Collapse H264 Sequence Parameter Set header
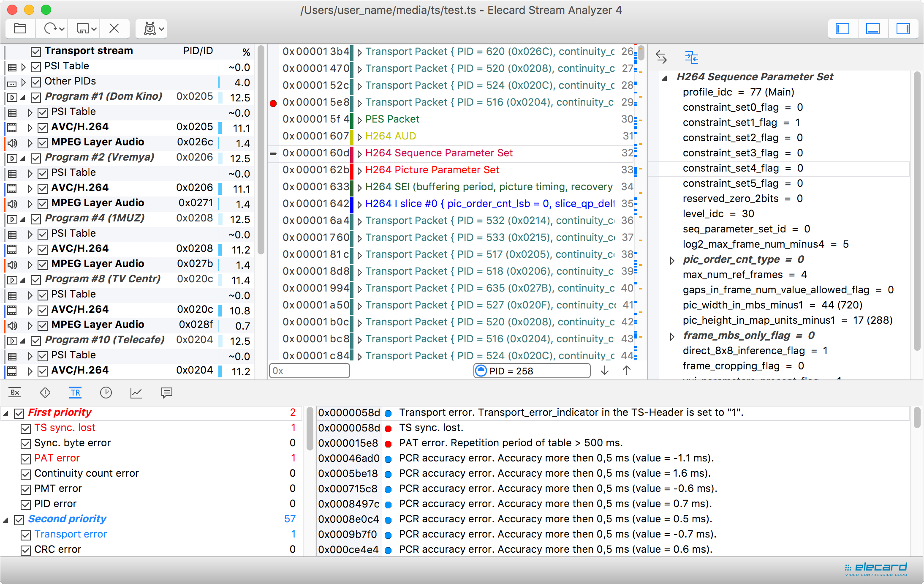This screenshot has height=584, width=924. click(665, 78)
